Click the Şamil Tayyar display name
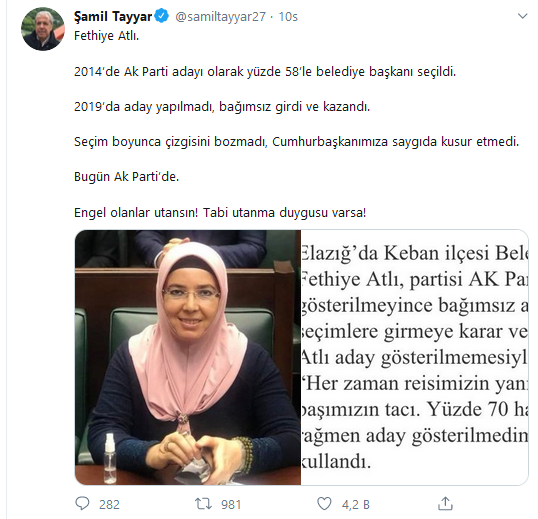This screenshot has width=538, height=519. [x=113, y=16]
